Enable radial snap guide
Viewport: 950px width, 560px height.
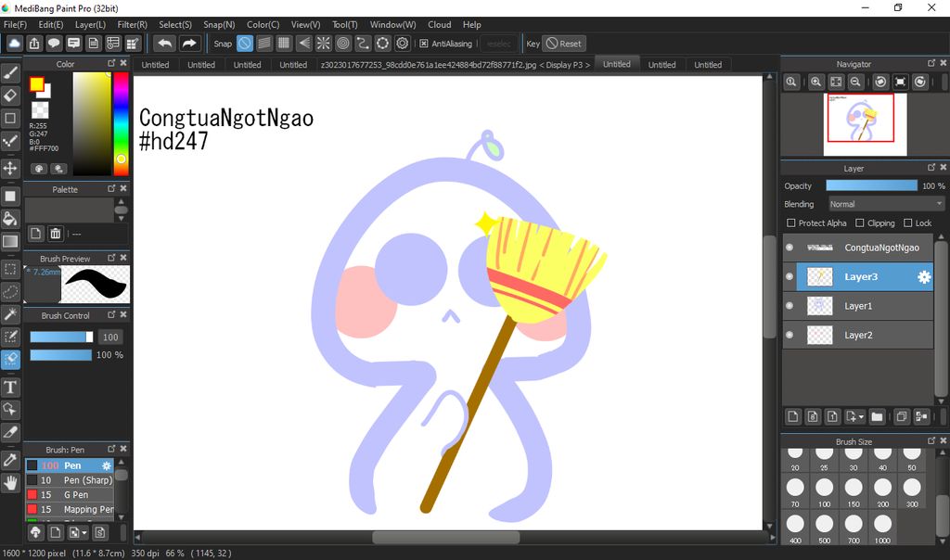coord(324,44)
